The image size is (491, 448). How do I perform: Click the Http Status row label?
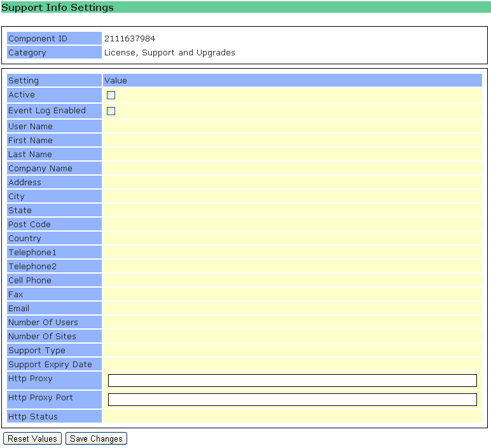pos(33,417)
